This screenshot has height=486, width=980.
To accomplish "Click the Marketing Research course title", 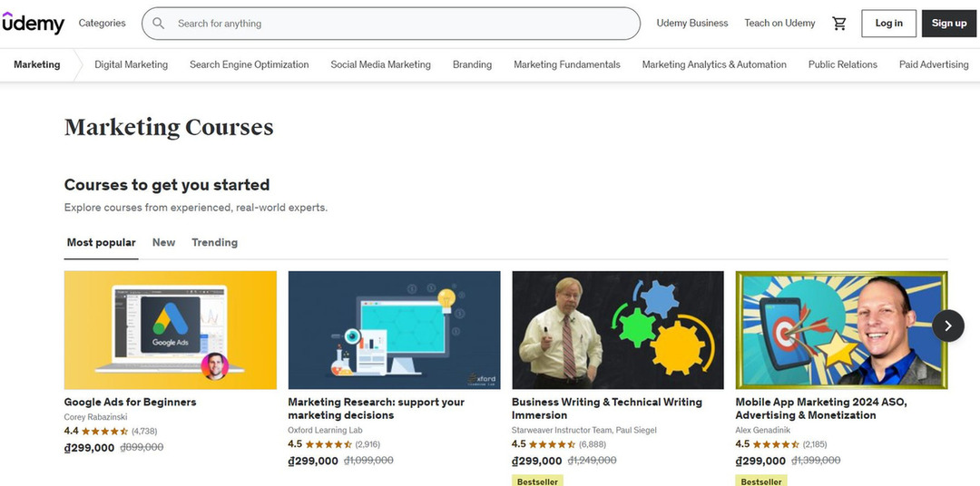I will click(x=377, y=409).
